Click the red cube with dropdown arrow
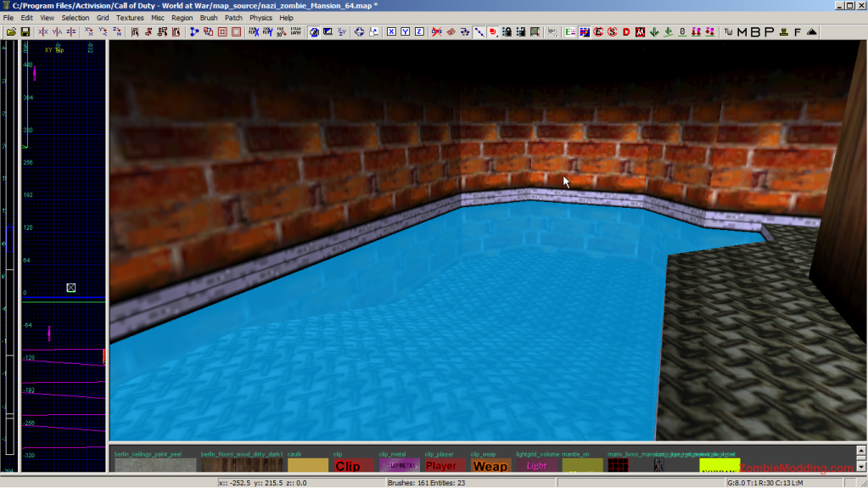This screenshot has height=488, width=868. click(493, 32)
